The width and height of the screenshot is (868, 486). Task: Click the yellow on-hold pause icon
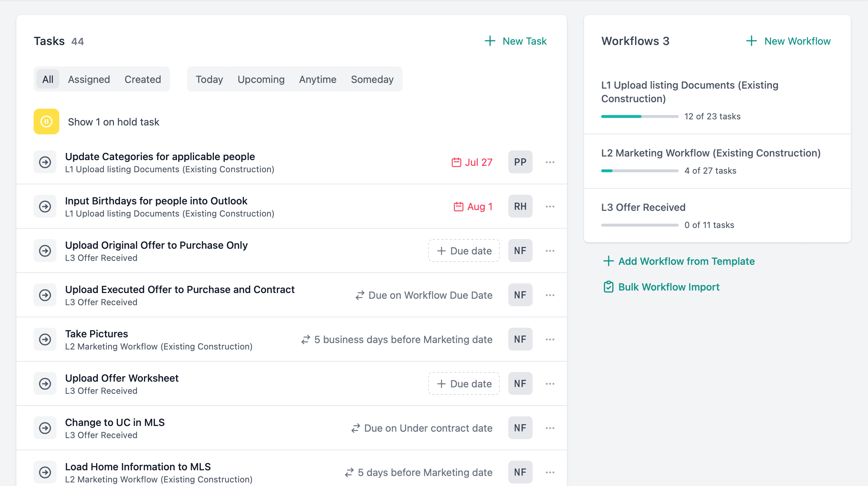pyautogui.click(x=46, y=121)
